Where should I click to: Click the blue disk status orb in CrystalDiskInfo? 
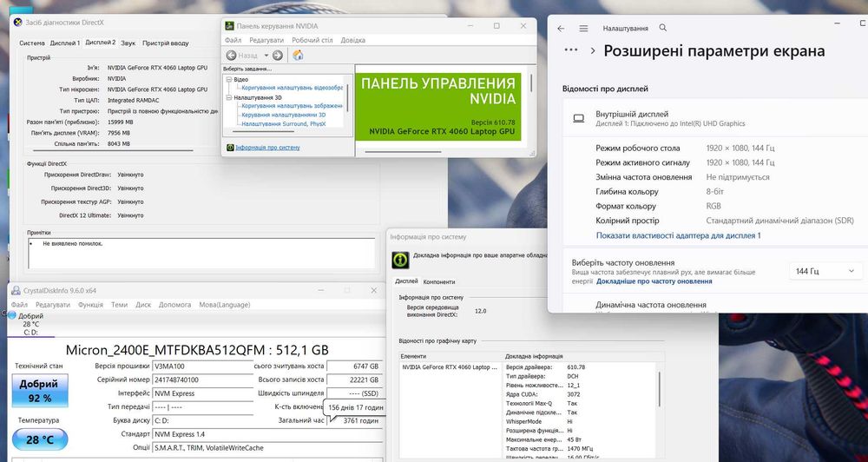pos(12,315)
